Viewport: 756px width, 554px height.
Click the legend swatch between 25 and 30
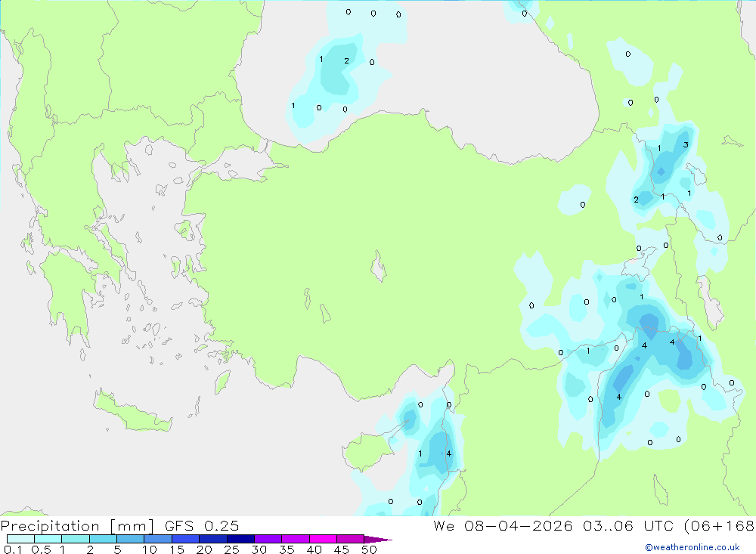coord(240,539)
